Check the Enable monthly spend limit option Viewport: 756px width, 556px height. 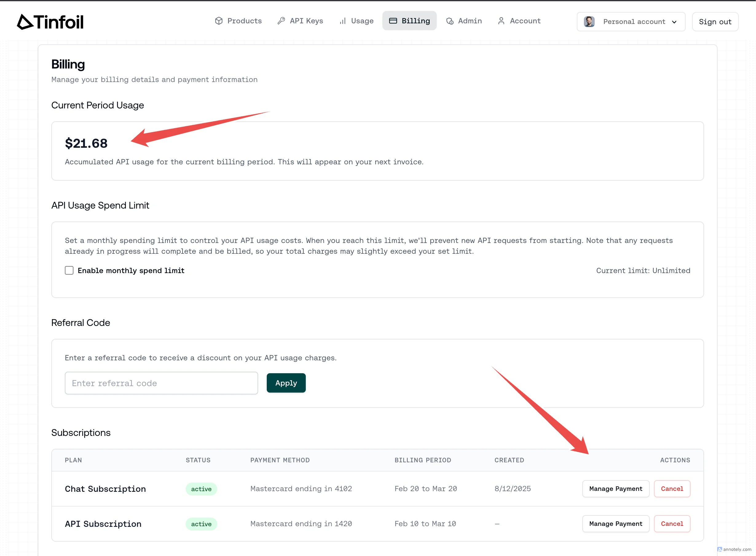(x=69, y=270)
